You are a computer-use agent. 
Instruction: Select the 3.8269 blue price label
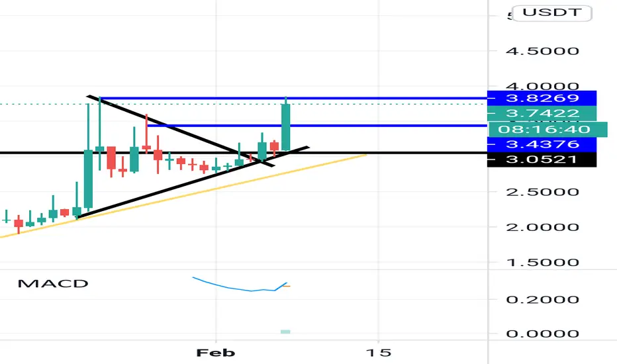(x=542, y=98)
